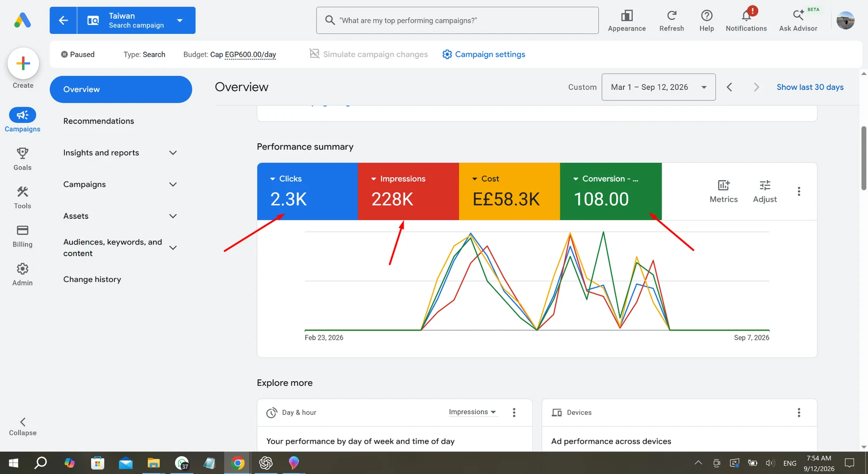868x474 pixels.
Task: Refresh the data with Refresh icon
Action: coord(671,21)
